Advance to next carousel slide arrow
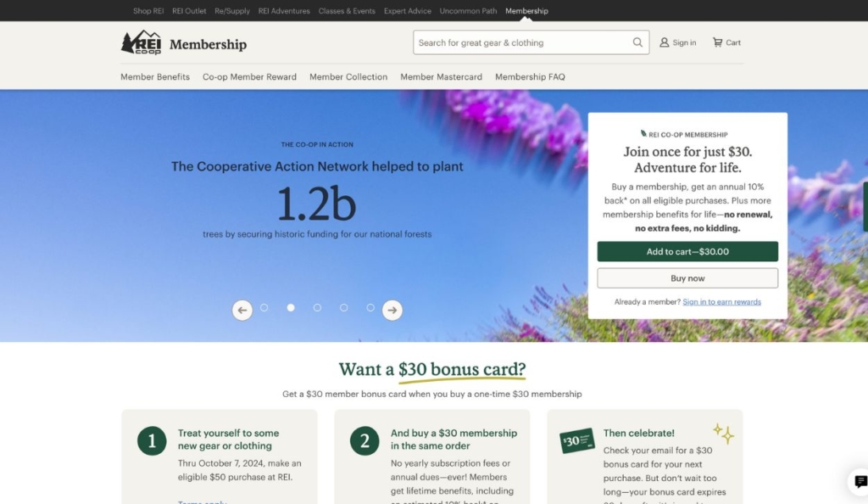Image resolution: width=868 pixels, height=504 pixels. click(x=392, y=311)
